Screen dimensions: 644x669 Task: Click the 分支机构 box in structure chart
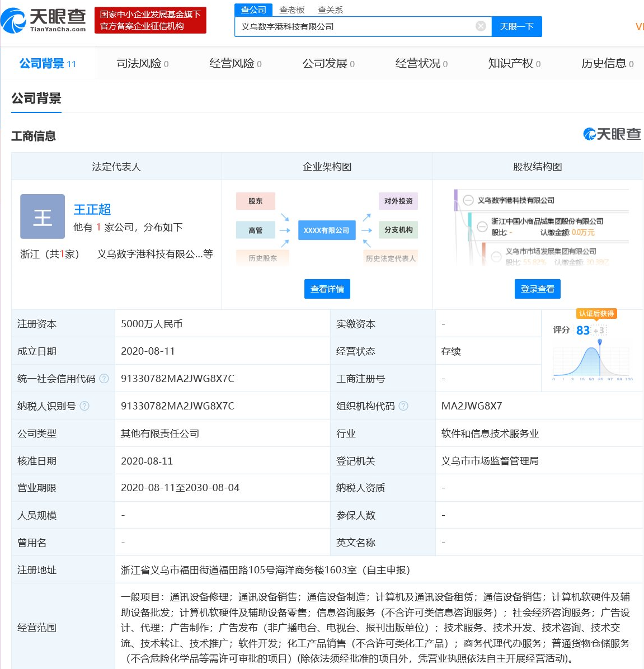(398, 229)
